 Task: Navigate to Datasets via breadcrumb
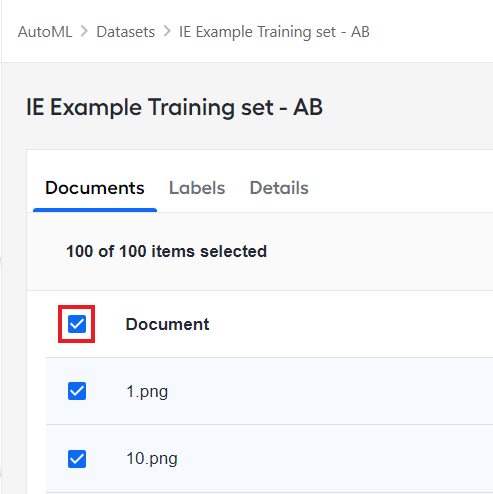tap(126, 32)
